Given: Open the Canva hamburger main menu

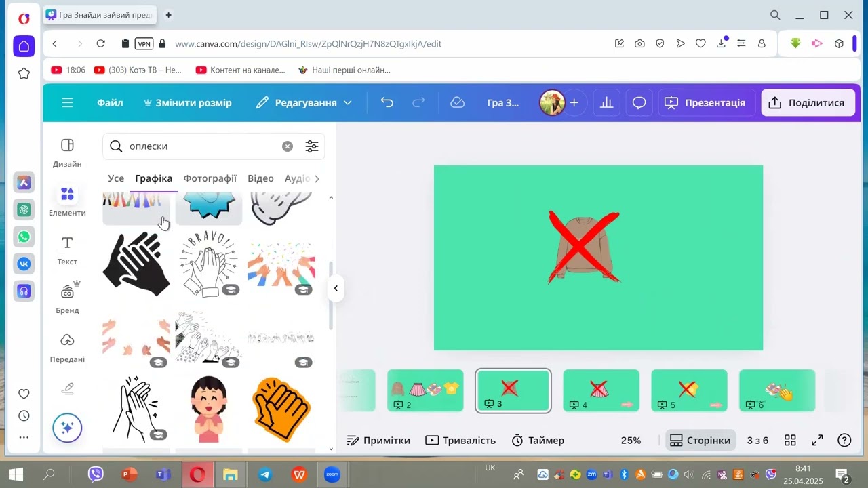Looking at the screenshot, I should [67, 103].
